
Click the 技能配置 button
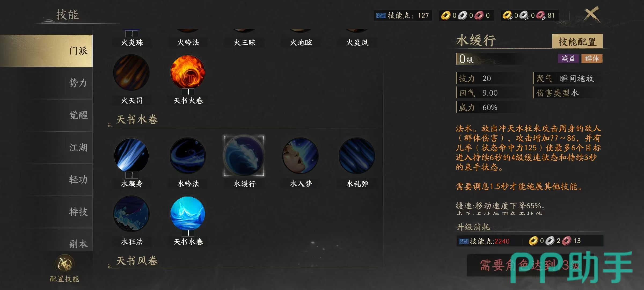(577, 41)
